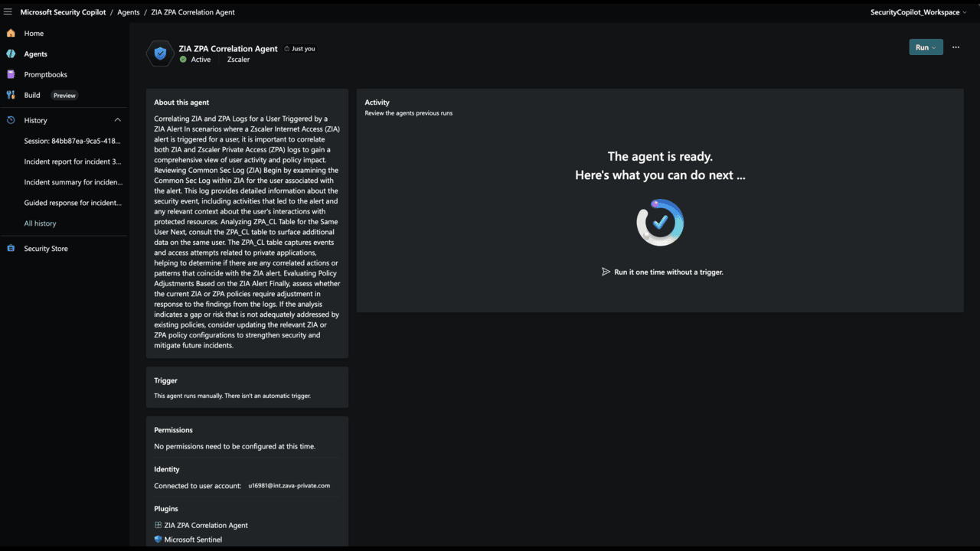Open the hamburger navigation menu
Viewport: 980px width, 551px height.
pyautogui.click(x=8, y=12)
